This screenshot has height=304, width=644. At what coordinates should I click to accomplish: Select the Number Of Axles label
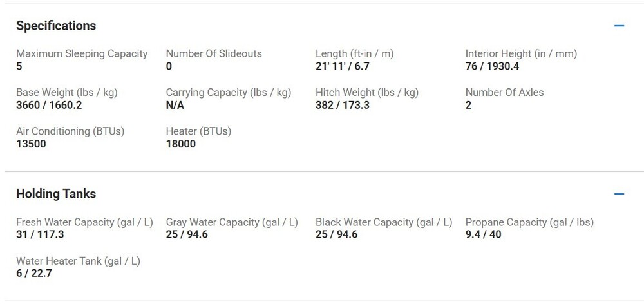(x=504, y=93)
